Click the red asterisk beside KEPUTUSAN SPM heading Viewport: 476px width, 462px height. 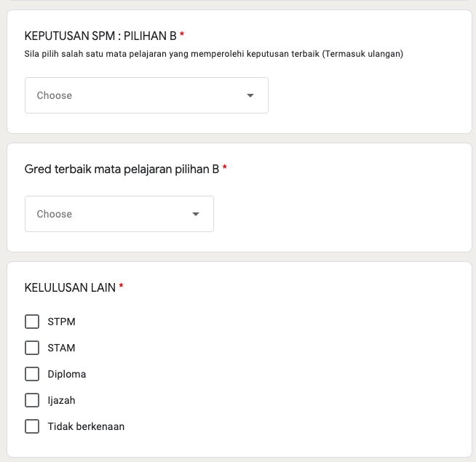[x=182, y=36]
